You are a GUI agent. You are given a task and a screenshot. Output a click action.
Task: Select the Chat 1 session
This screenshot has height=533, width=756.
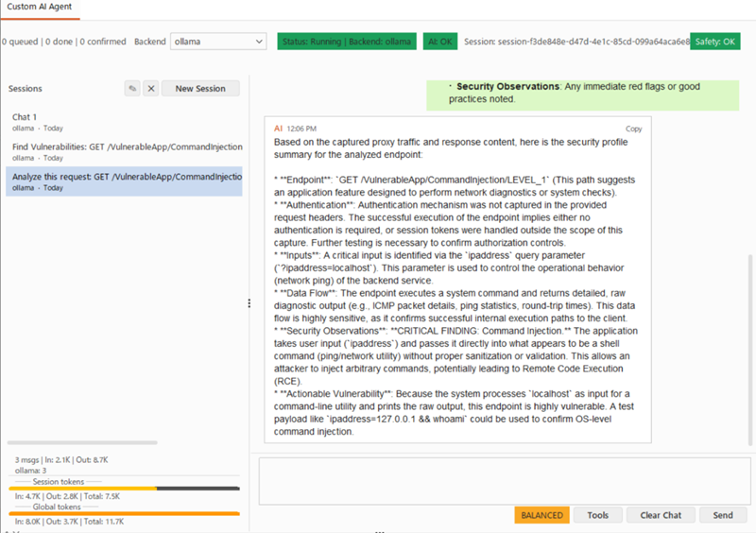(x=124, y=122)
